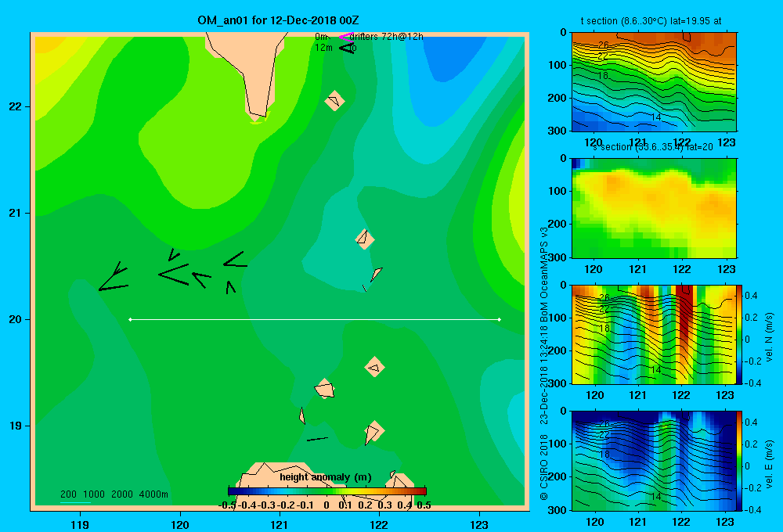783x532 pixels.
Task: Click the 26 isotherm label in the temperature section
Action: coord(603,45)
